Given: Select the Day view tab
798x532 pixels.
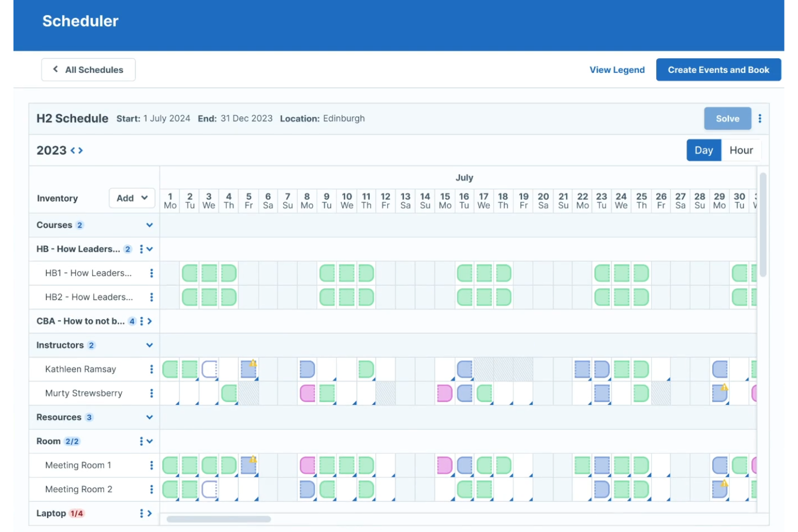Looking at the screenshot, I should 704,150.
